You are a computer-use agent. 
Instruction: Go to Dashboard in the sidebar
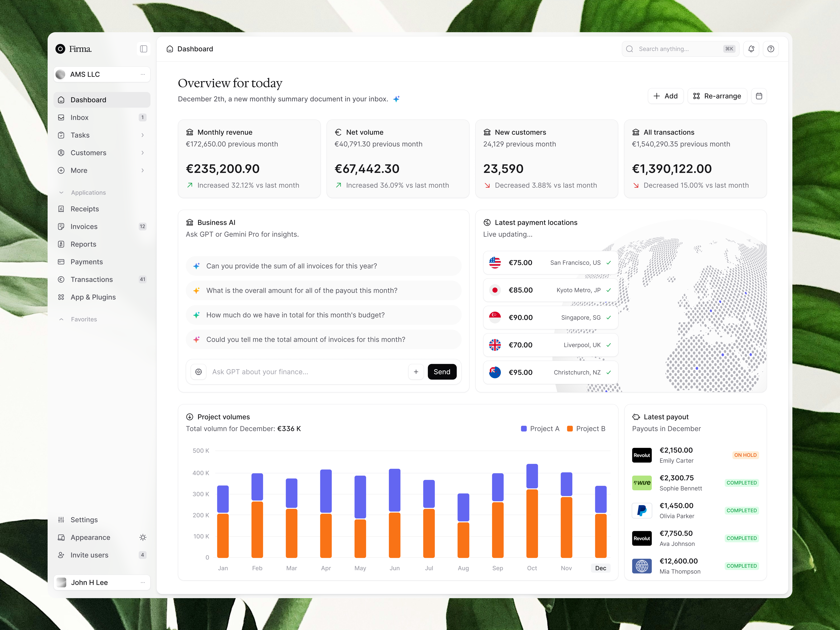pyautogui.click(x=102, y=100)
